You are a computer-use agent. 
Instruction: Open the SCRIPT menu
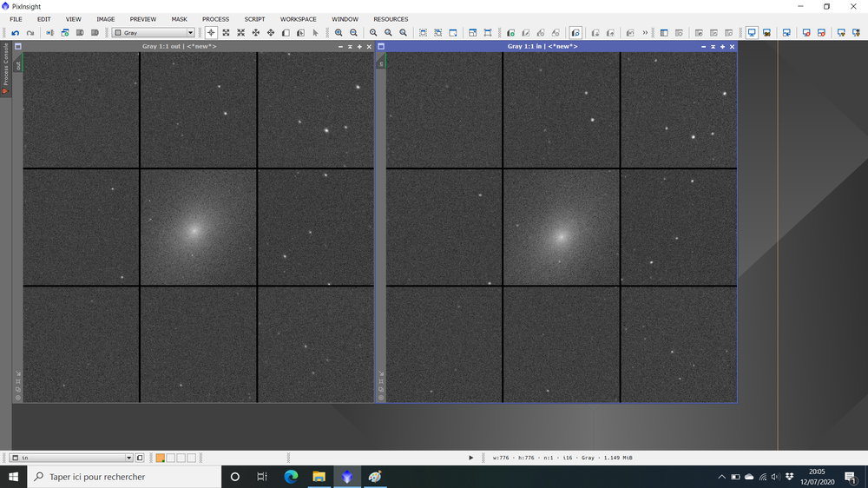254,19
